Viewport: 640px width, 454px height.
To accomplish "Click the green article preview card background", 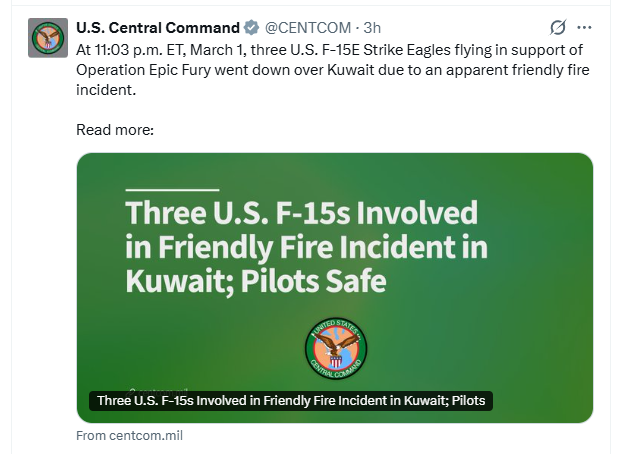I will 520,330.
